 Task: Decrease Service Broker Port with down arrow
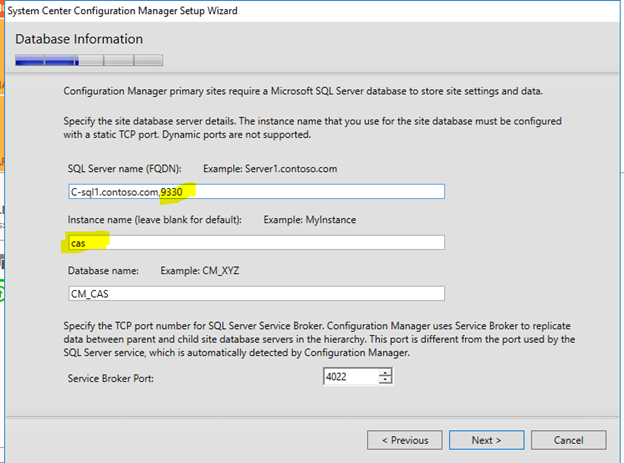pyautogui.click(x=385, y=380)
